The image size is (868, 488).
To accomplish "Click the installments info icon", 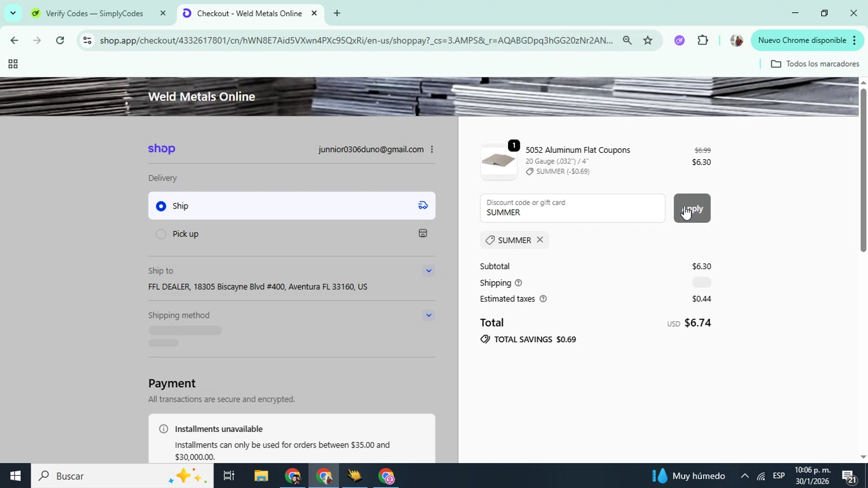I will pyautogui.click(x=164, y=429).
